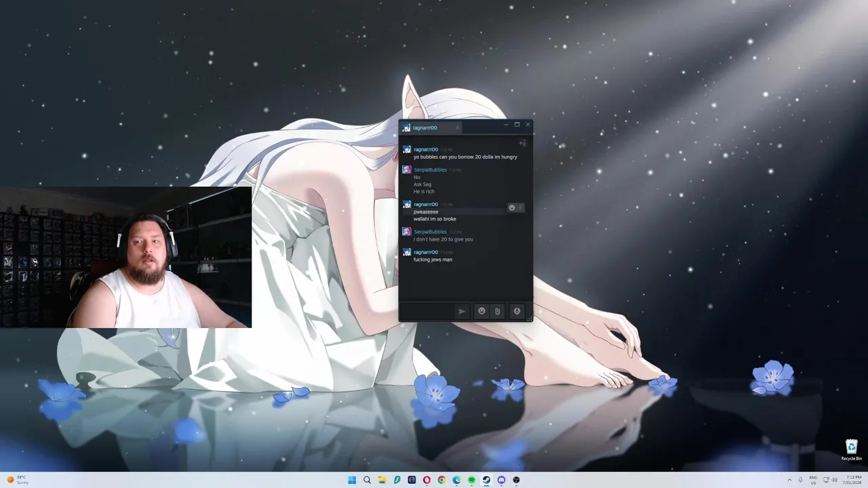
Task: Click ragnarrr00's name above "pweaseeee"
Action: click(x=426, y=204)
